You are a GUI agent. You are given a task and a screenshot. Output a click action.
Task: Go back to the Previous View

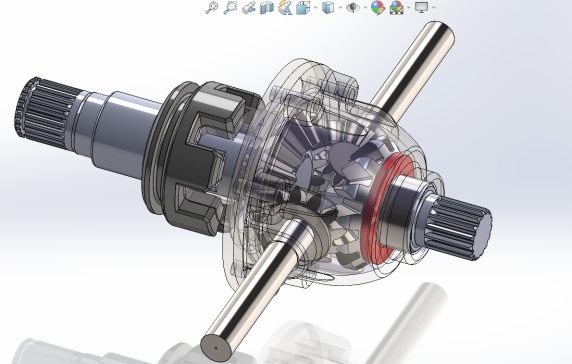click(x=248, y=8)
